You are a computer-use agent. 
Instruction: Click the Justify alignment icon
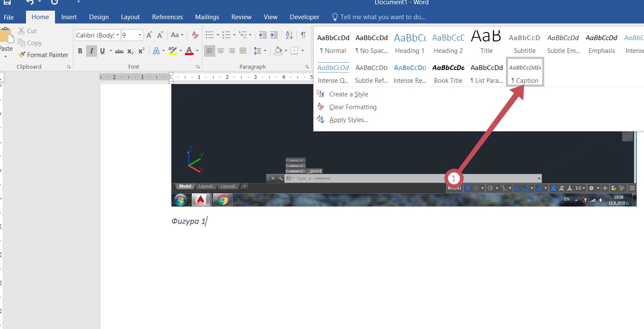pyautogui.click(x=243, y=51)
